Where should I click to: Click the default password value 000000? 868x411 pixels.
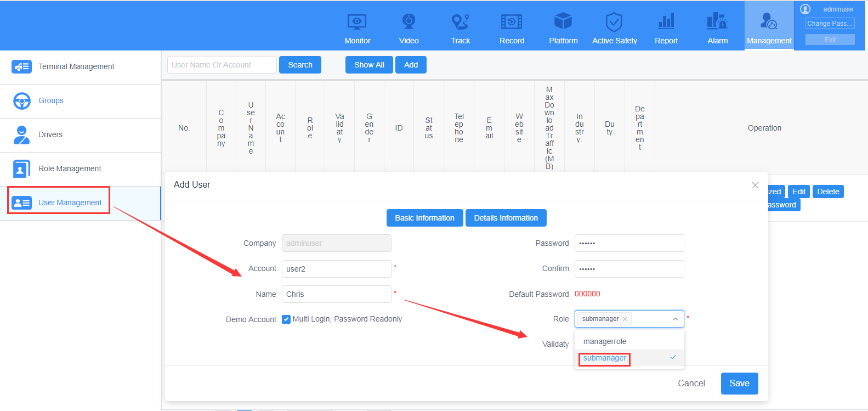(x=587, y=294)
